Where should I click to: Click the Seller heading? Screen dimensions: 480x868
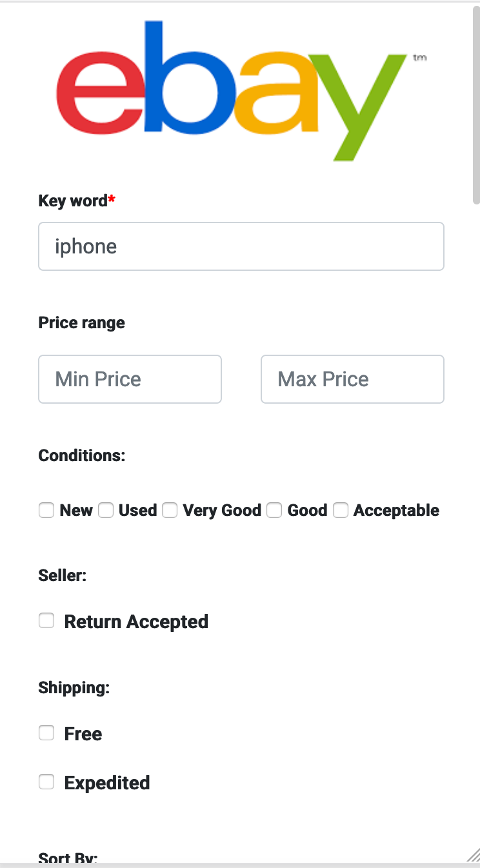pyautogui.click(x=63, y=575)
